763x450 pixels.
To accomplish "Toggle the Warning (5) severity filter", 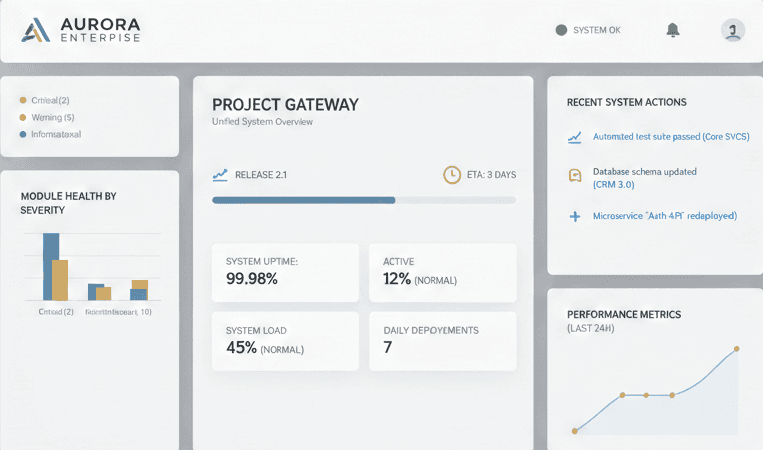I will click(46, 117).
